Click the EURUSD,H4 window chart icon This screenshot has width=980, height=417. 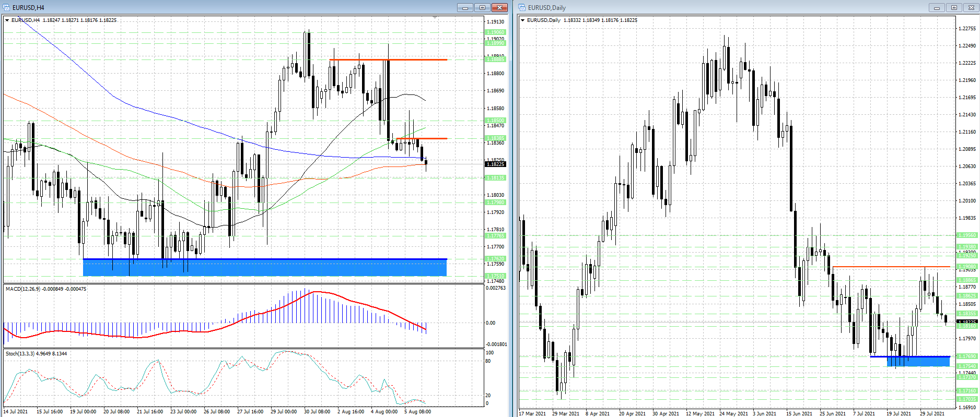pos(7,7)
